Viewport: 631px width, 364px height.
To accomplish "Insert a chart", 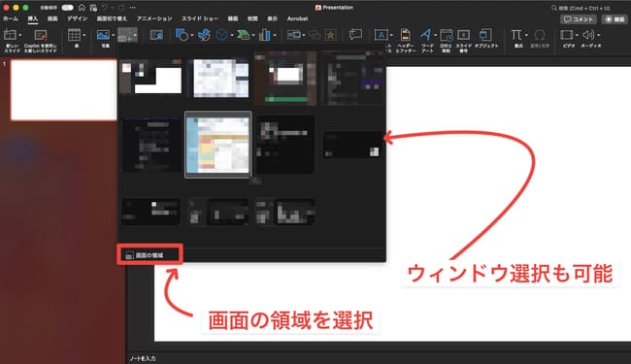I will click(x=265, y=35).
